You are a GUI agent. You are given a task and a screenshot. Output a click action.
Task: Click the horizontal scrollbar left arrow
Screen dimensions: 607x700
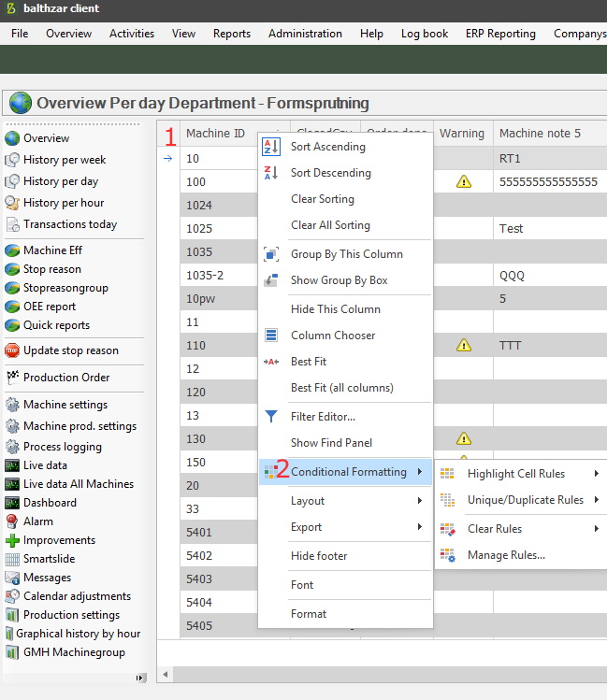pyautogui.click(x=166, y=675)
